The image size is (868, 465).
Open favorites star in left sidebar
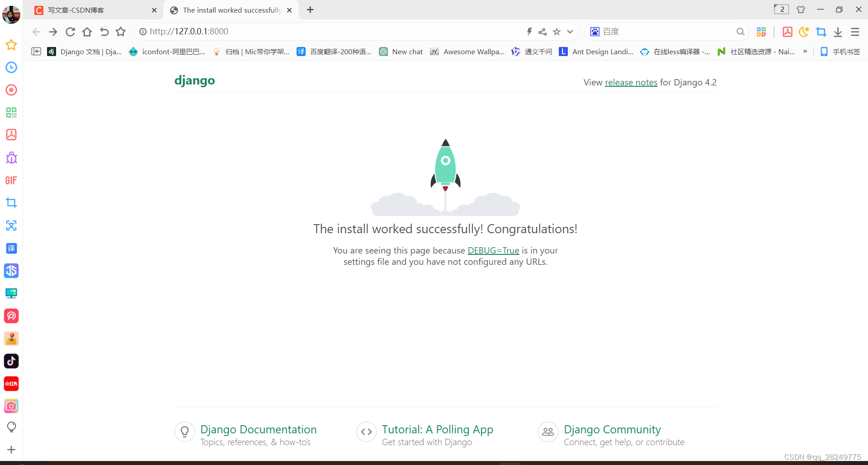11,45
